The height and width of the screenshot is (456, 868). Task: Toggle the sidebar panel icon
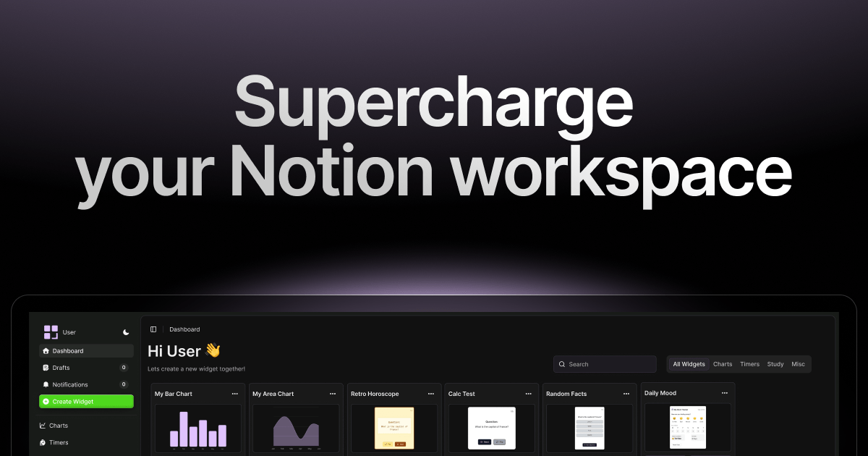coord(153,329)
